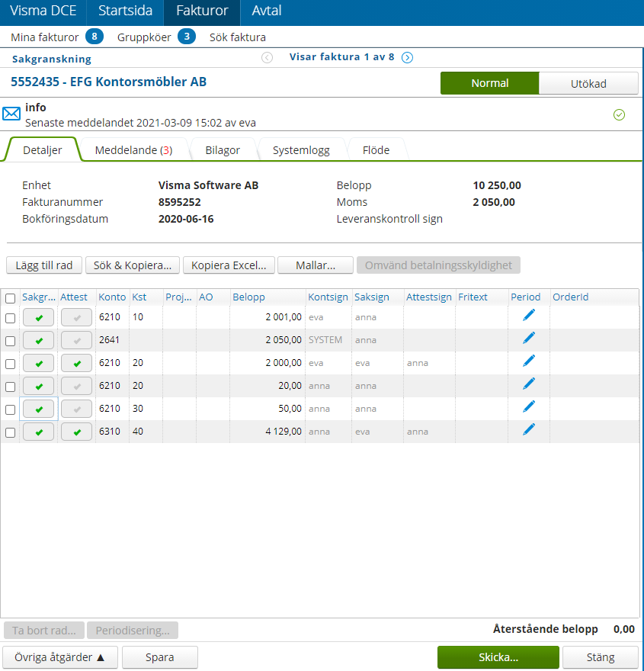The width and height of the screenshot is (644, 671).
Task: Click invoice number 8595252
Action: click(x=180, y=202)
